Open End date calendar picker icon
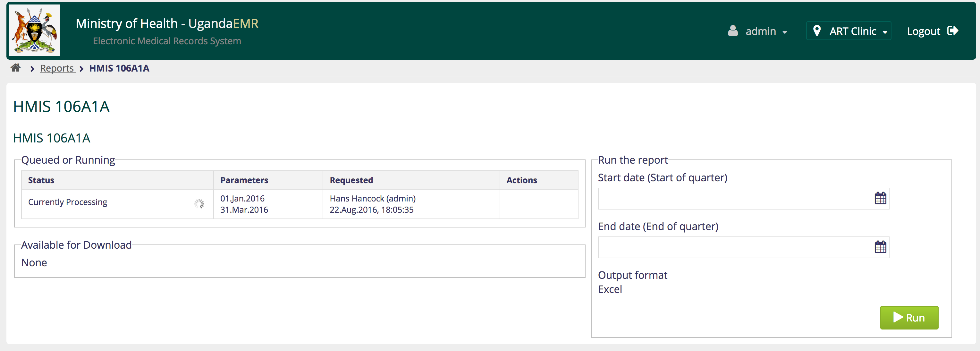The image size is (980, 351). click(880, 247)
